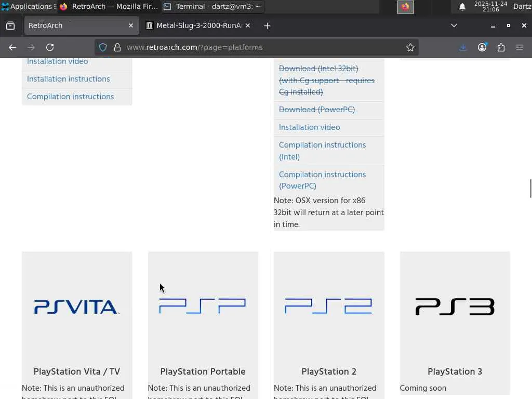The width and height of the screenshot is (532, 399).
Task: Open the left column Installation video link
Action: tap(58, 61)
